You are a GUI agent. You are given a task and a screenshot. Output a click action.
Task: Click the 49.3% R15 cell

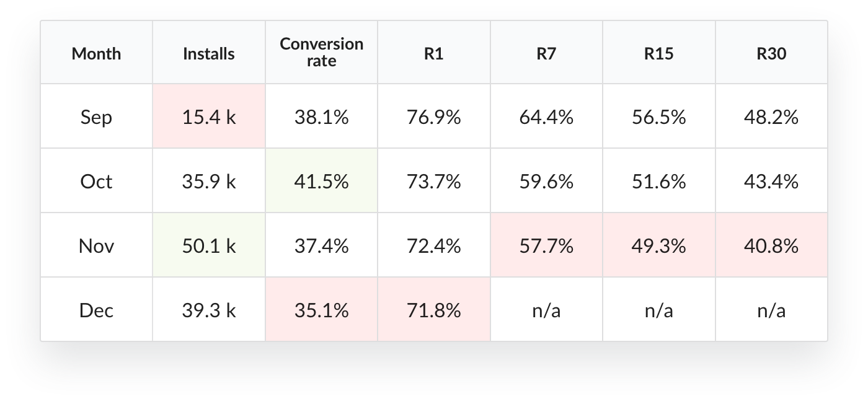659,245
